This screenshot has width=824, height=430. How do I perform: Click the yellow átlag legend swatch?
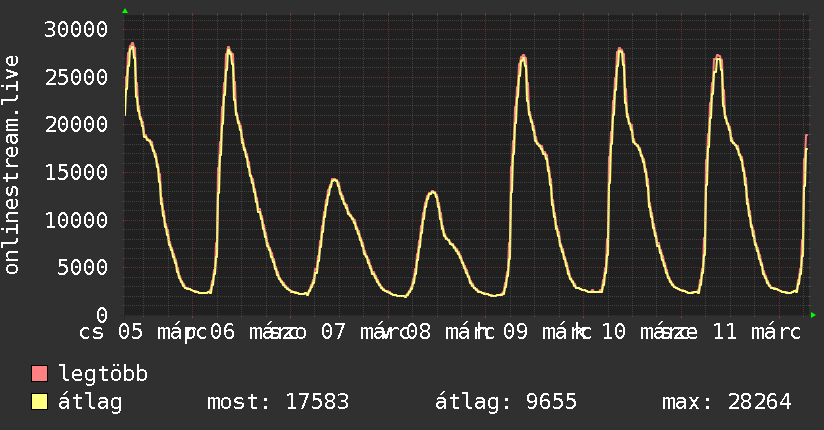tap(39, 402)
